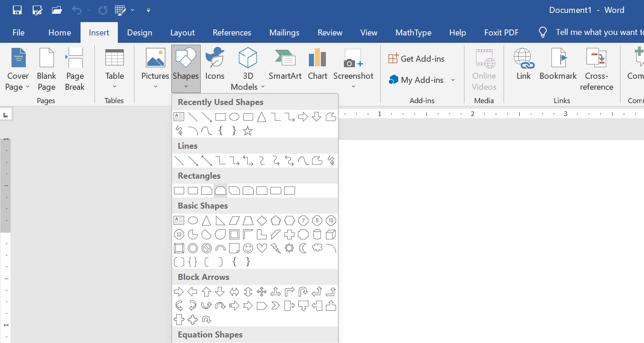Insert a Cross-reference

tap(597, 69)
